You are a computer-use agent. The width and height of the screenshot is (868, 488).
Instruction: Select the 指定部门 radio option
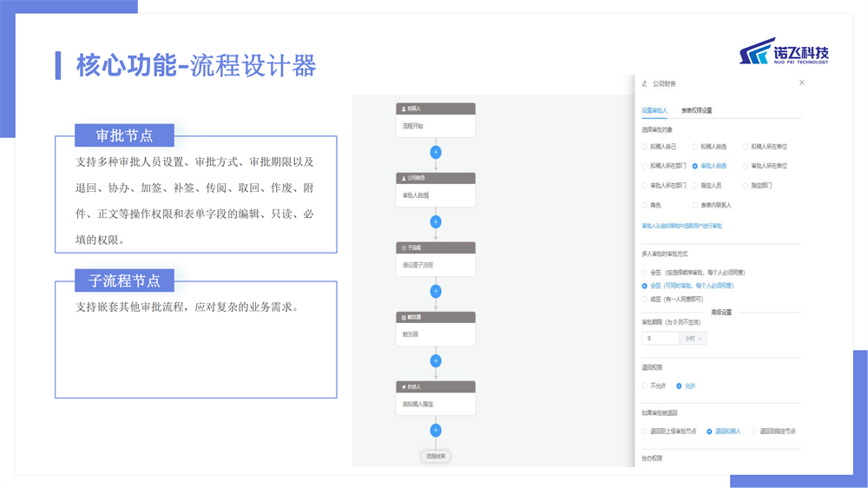745,186
